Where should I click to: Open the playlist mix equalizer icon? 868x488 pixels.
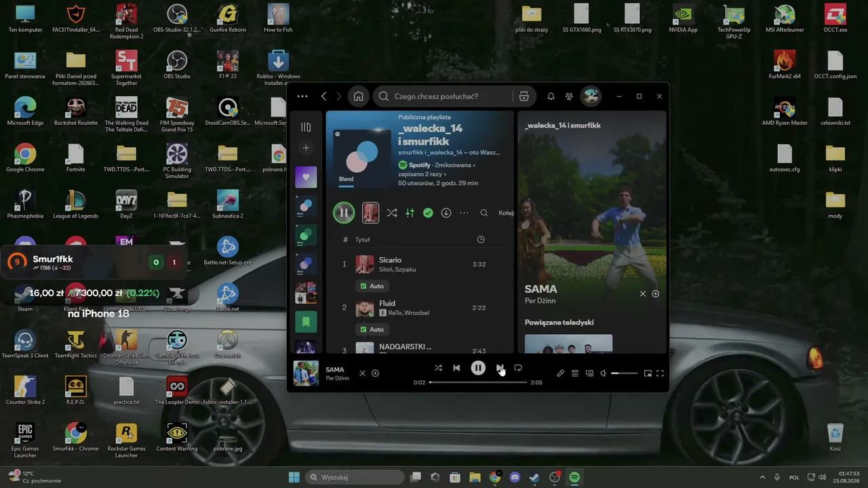(410, 213)
